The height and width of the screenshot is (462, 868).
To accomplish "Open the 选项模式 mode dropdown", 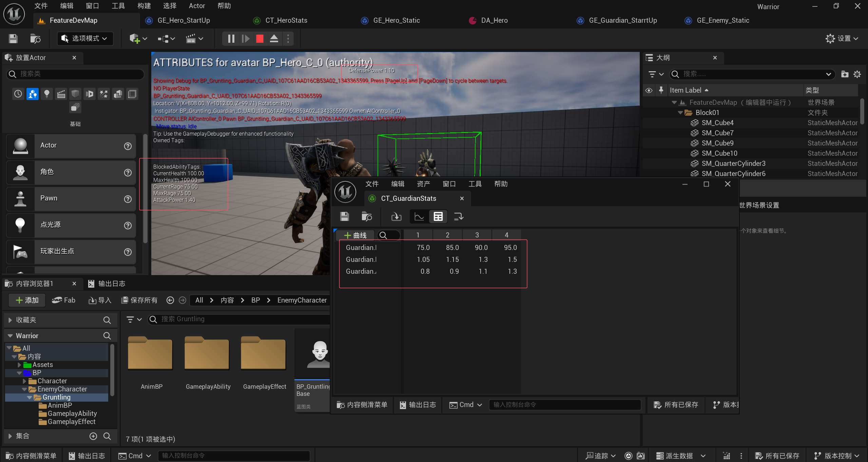I will (84, 39).
